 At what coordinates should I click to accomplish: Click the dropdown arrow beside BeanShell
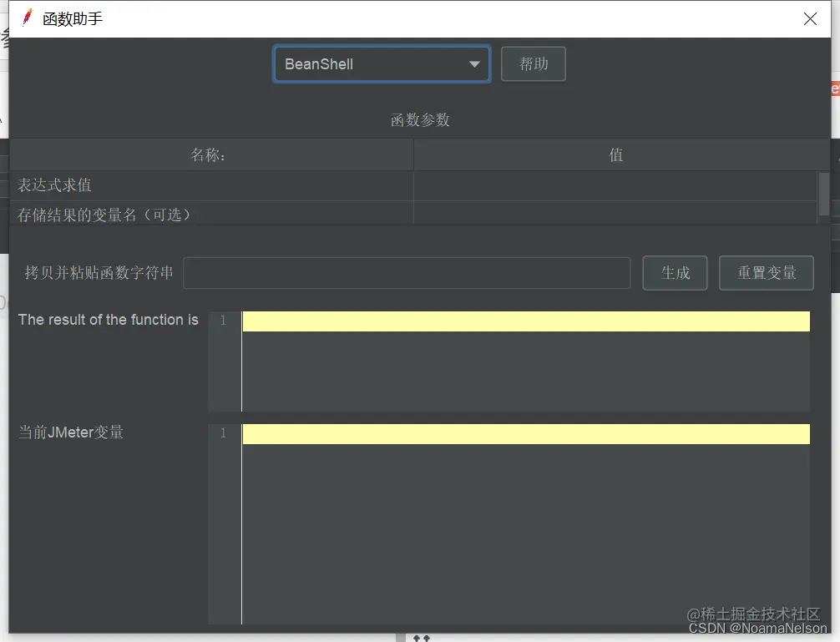pos(474,64)
